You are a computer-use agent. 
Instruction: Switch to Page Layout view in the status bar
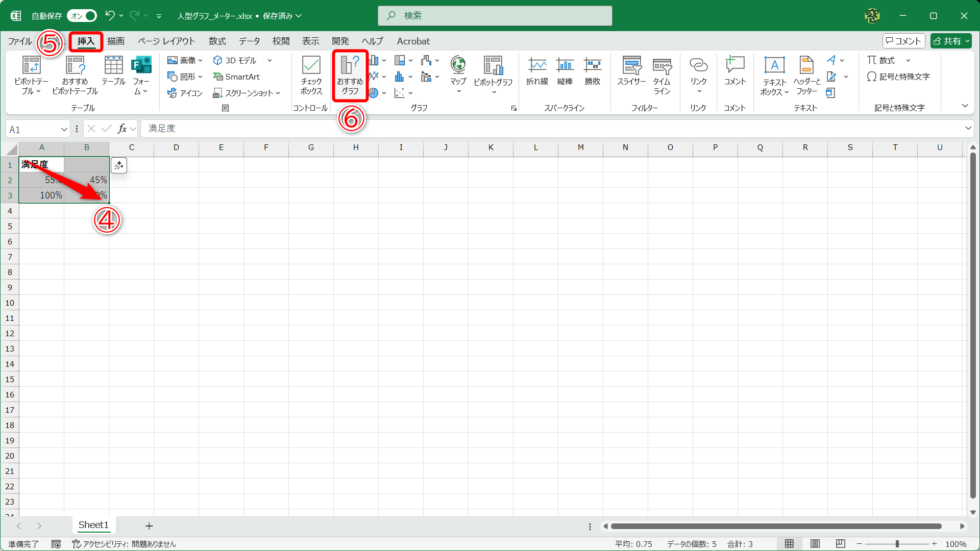(x=815, y=544)
